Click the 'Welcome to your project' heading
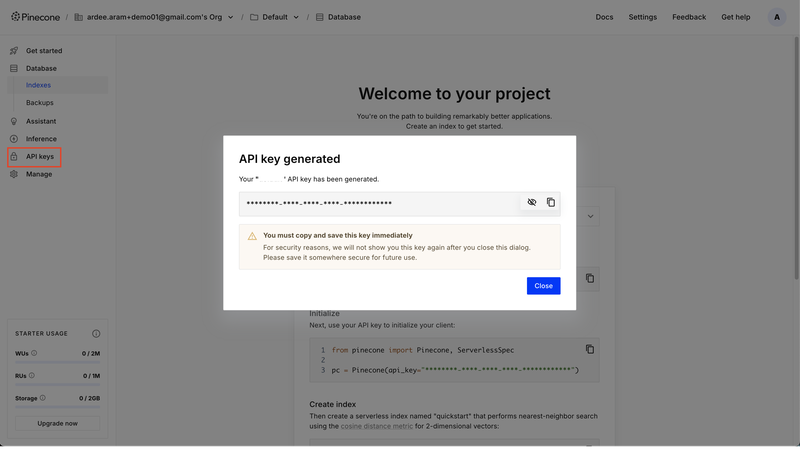 [x=454, y=94]
